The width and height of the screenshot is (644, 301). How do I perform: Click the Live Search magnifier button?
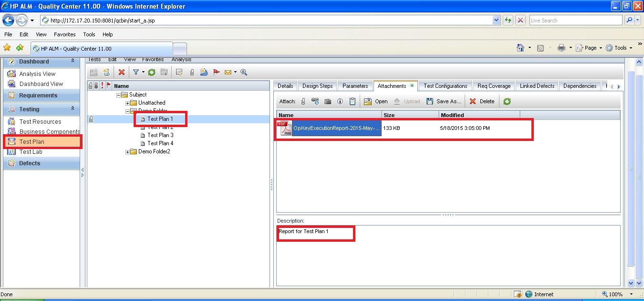click(629, 21)
